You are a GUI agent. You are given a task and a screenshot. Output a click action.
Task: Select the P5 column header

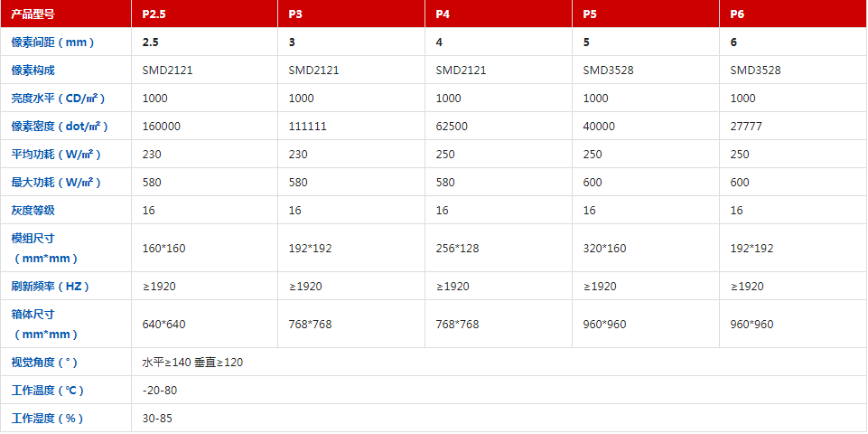590,14
